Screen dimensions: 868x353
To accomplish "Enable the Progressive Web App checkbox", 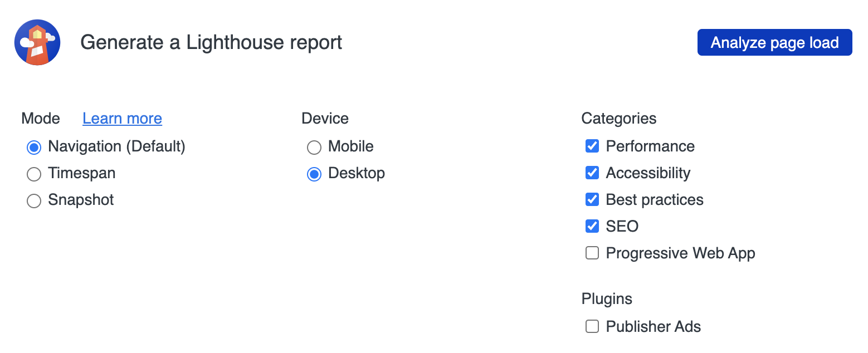I will pos(592,253).
